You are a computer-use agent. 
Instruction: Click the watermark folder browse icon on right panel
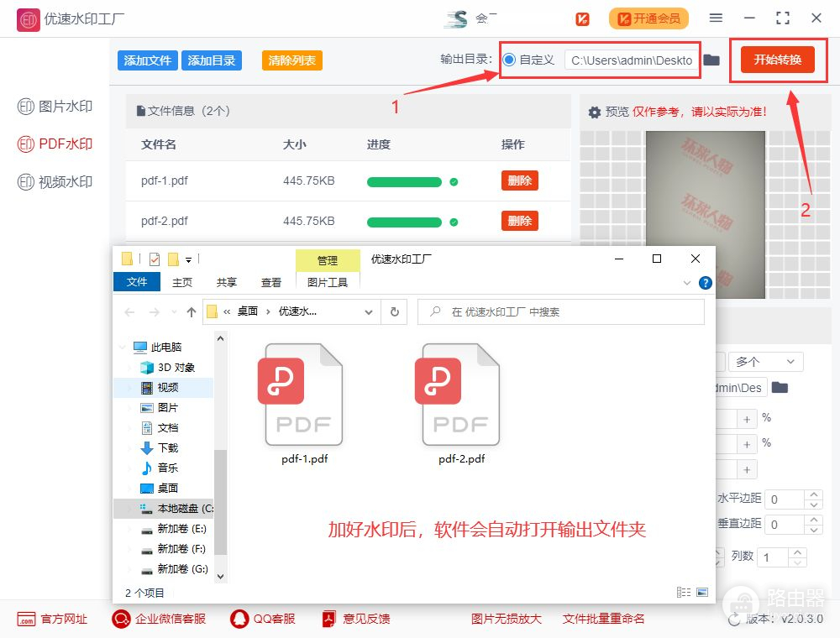click(x=780, y=388)
